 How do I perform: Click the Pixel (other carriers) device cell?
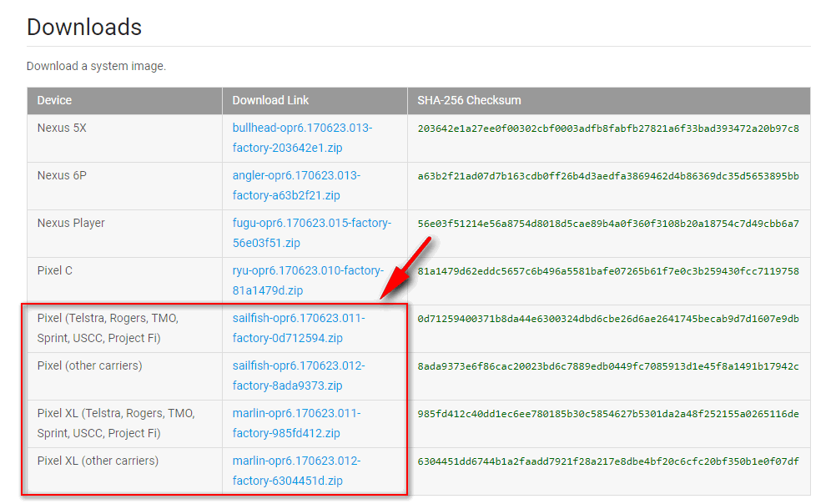click(x=89, y=365)
